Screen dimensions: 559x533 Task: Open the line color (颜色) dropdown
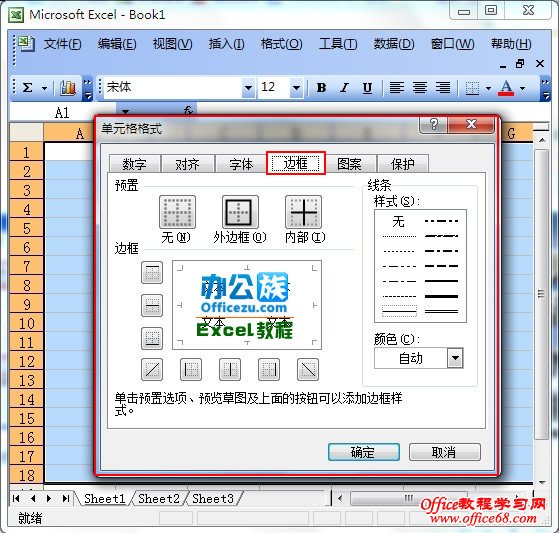pyautogui.click(x=455, y=358)
